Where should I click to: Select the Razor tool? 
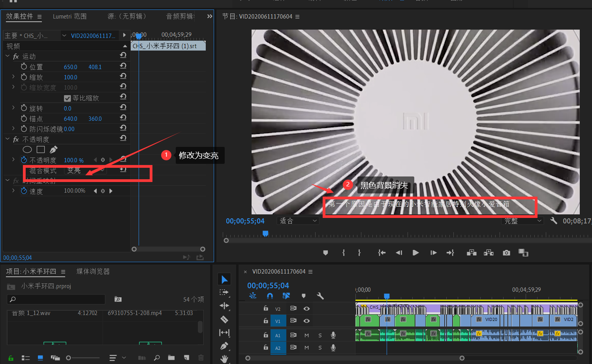pos(224,319)
